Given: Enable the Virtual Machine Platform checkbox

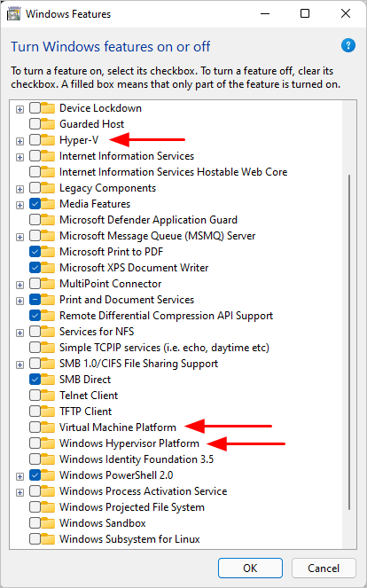Looking at the screenshot, I should 35,427.
